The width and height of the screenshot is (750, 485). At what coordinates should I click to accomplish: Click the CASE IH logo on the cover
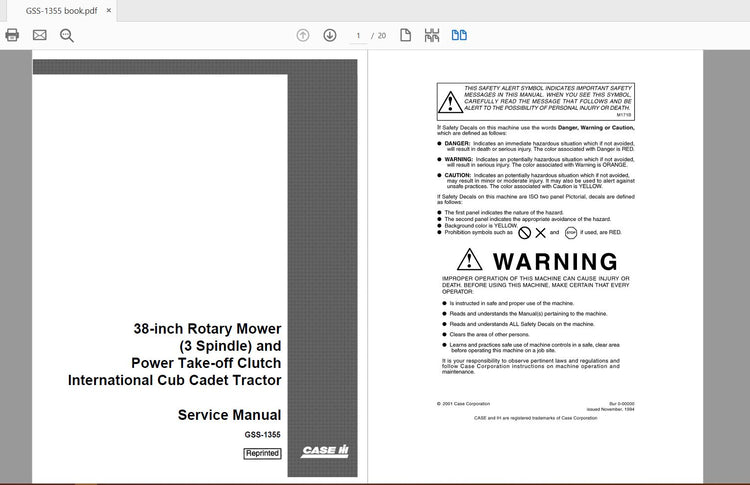[325, 451]
